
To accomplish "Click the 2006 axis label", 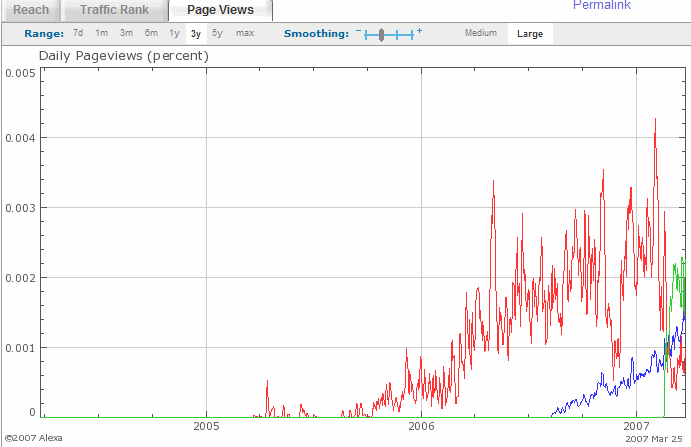I will tap(421, 426).
